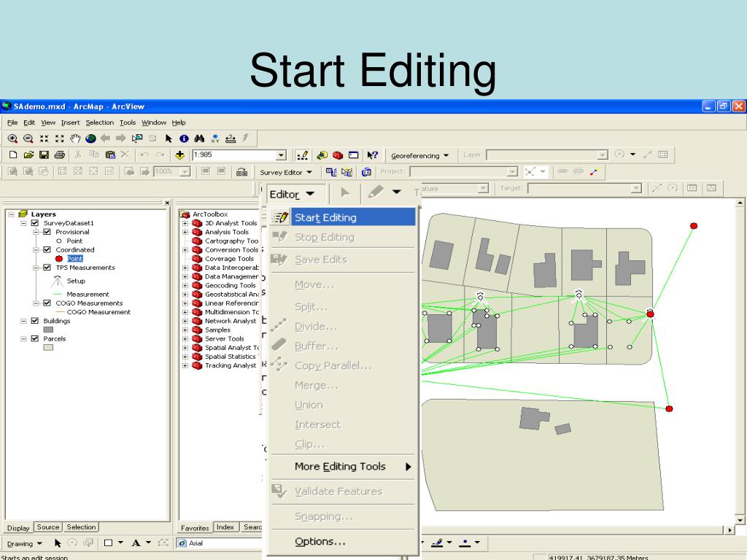Open a map document with folder icon
The height and width of the screenshot is (560, 747).
[28, 155]
